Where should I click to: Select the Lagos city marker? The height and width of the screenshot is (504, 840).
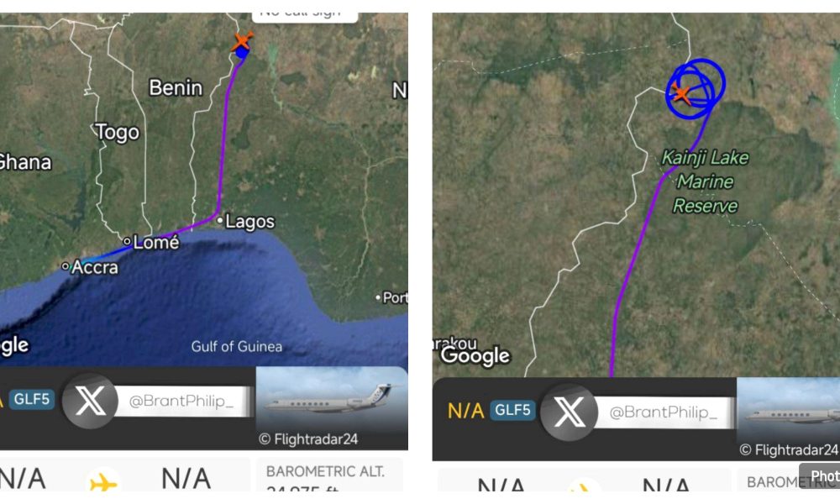pyautogui.click(x=221, y=221)
